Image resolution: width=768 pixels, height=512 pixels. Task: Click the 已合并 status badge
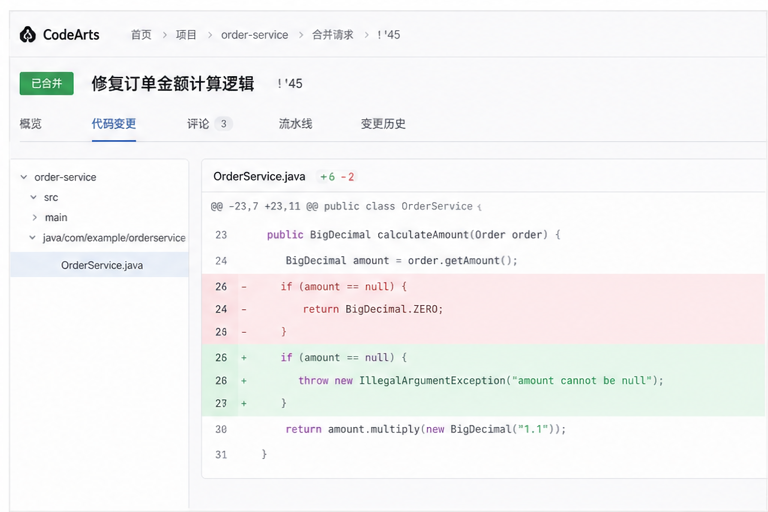(47, 83)
